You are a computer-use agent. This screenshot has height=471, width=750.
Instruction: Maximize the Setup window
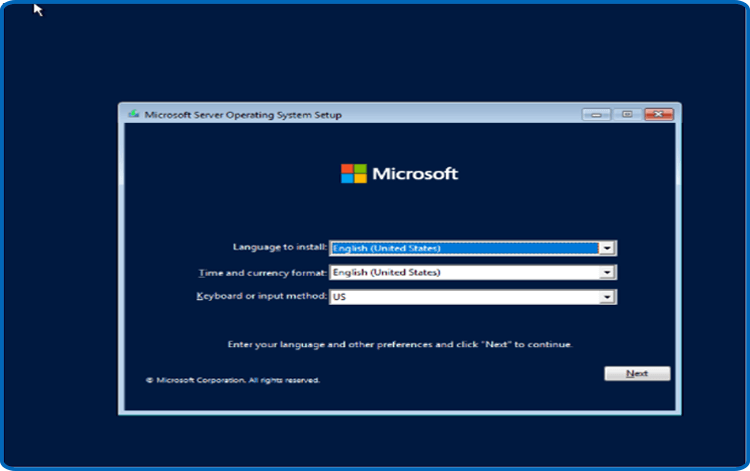[x=627, y=114]
